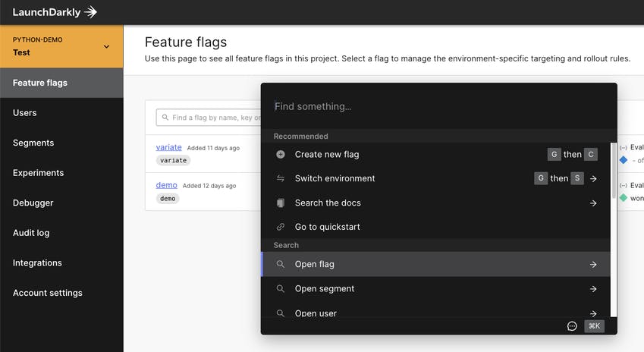
Task: Click the link icon beside Go to quickstart
Action: pos(281,227)
